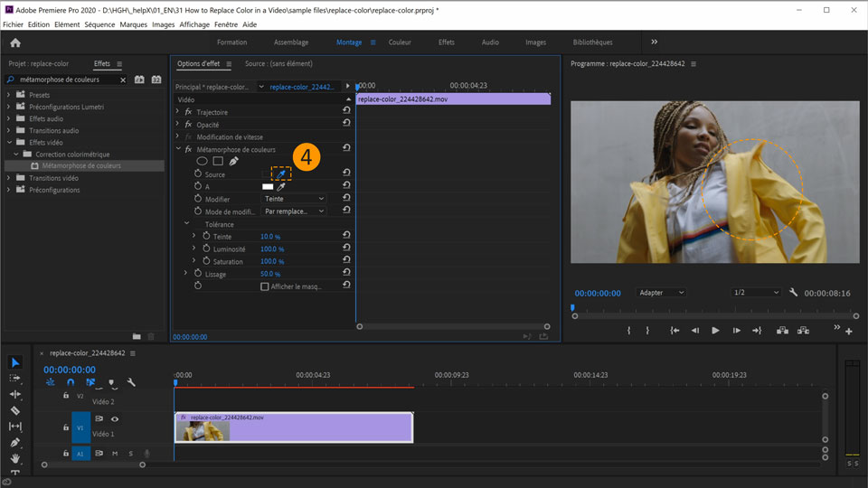Switch to the Couleur workspace tab
This screenshot has width=868, height=488.
tap(400, 42)
